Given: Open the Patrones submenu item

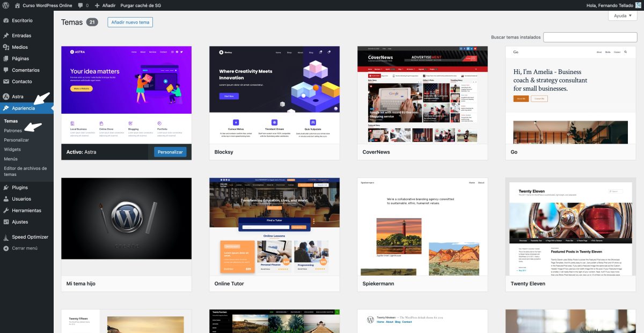Looking at the screenshot, I should pos(13,130).
